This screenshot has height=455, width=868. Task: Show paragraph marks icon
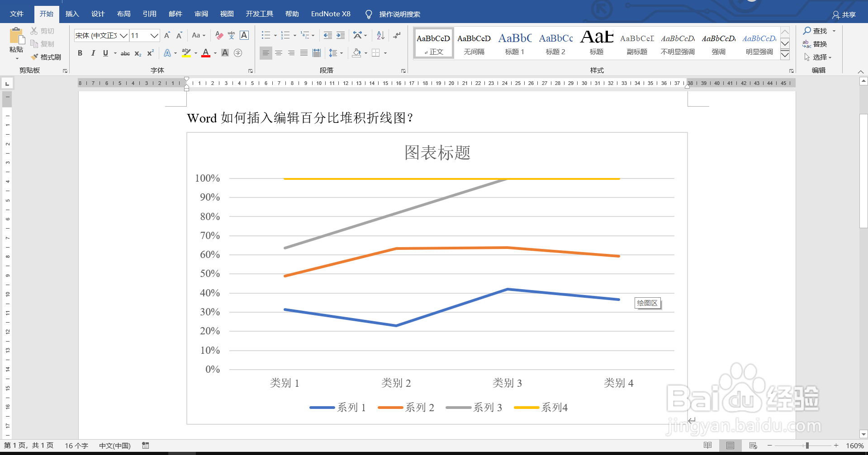[x=397, y=35]
